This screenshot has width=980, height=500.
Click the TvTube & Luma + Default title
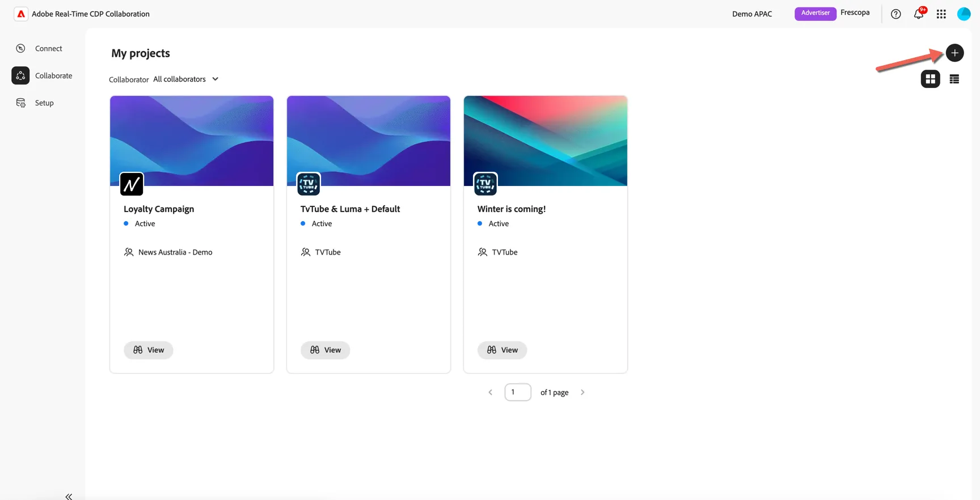tap(350, 209)
